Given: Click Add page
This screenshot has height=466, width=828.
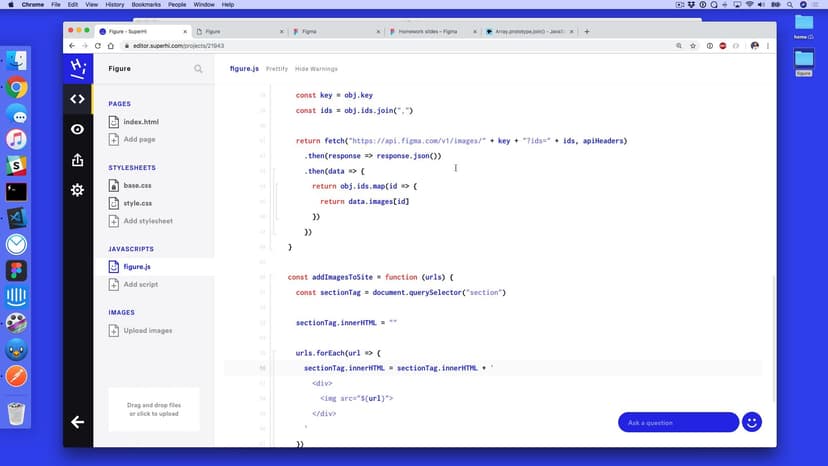Looking at the screenshot, I should [138, 139].
